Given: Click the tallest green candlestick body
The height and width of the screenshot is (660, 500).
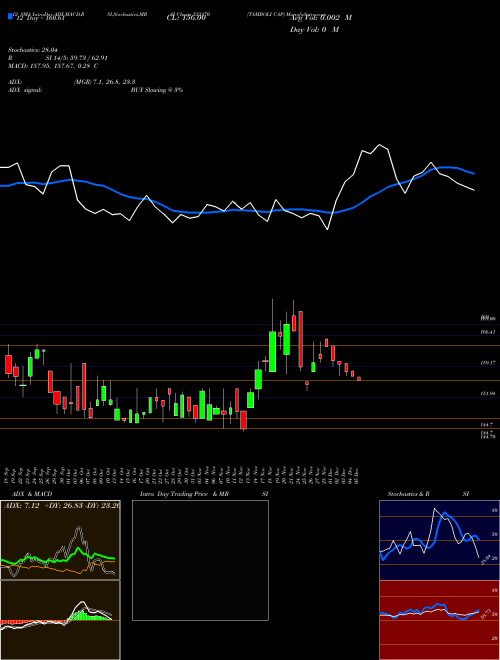Looking at the screenshot, I should pyautogui.click(x=272, y=351).
